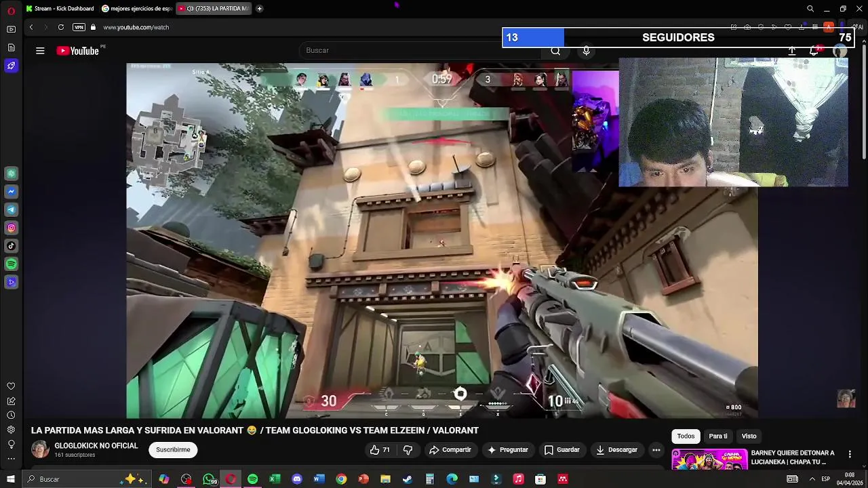868x488 pixels.
Task: Select the Todos filter chip
Action: coord(686,436)
